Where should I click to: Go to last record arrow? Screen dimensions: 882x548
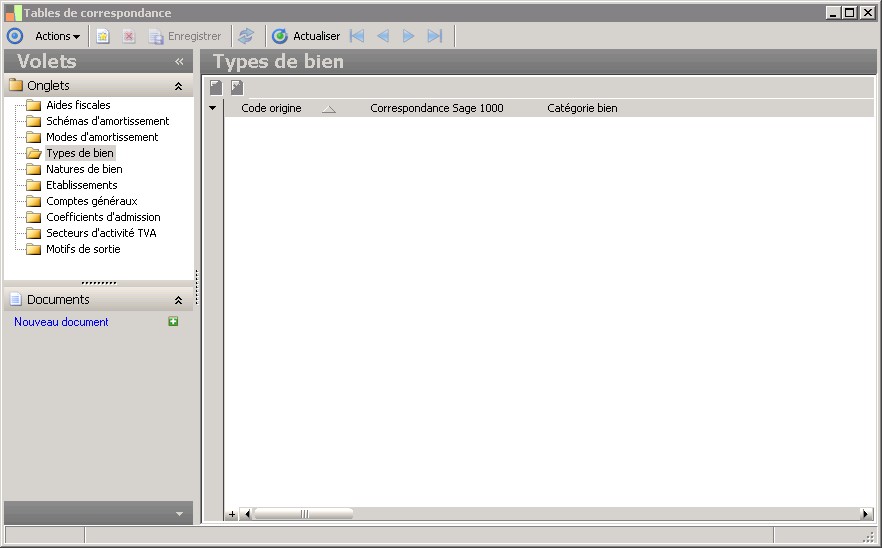(x=435, y=36)
